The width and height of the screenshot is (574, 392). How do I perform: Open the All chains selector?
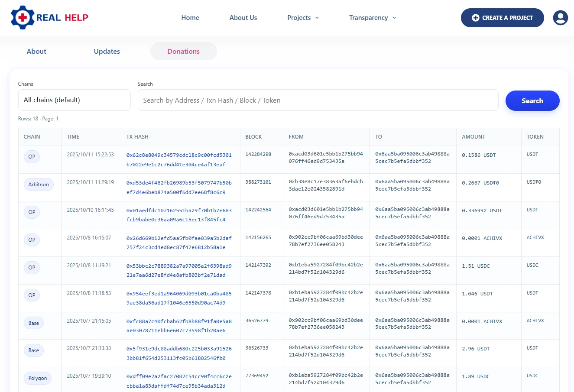(x=74, y=100)
